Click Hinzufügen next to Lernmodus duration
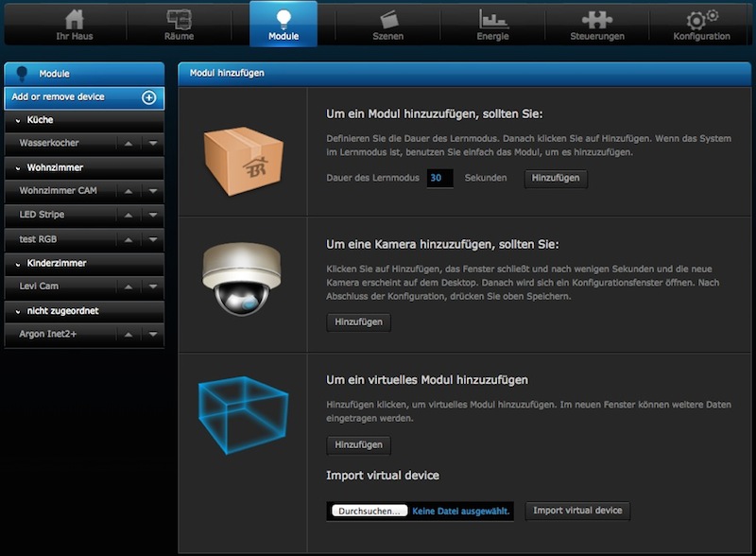 tap(556, 178)
